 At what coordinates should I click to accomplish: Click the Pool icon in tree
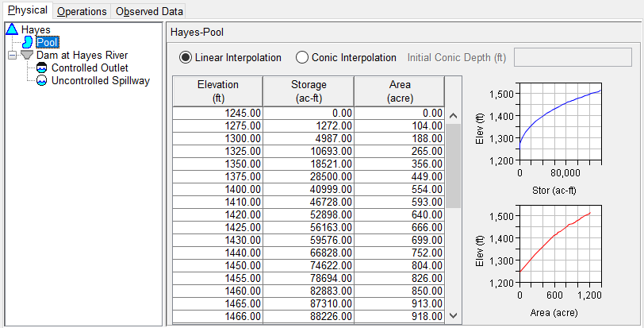coord(28,42)
